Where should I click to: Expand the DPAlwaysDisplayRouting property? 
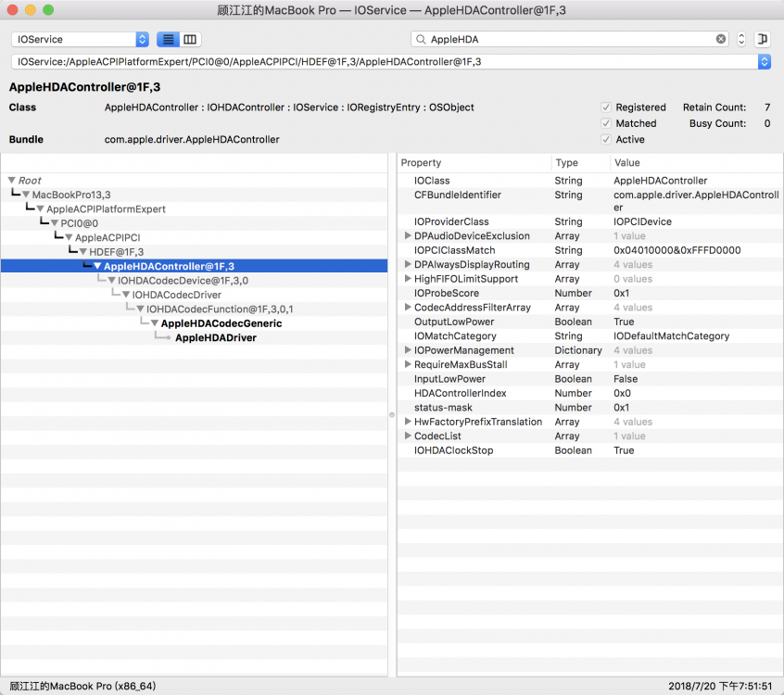(x=408, y=264)
